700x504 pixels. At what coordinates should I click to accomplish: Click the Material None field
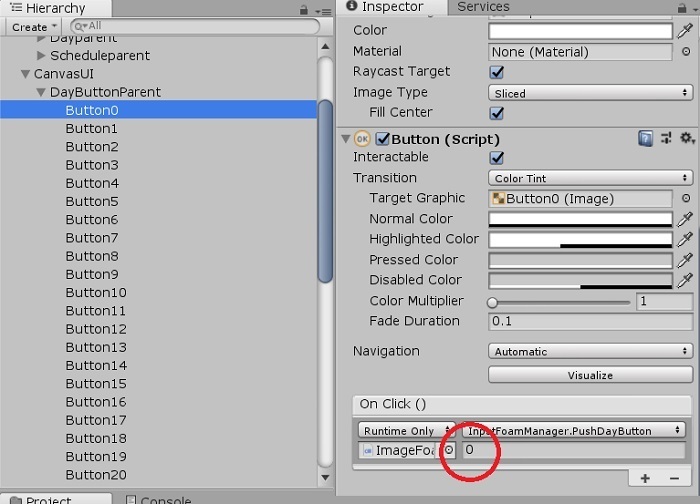(580, 52)
